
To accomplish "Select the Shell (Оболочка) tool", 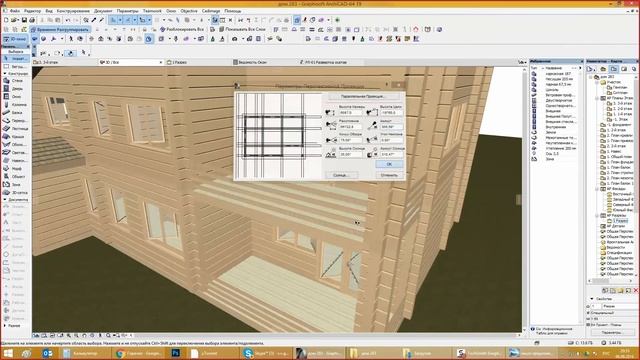I will (x=15, y=144).
